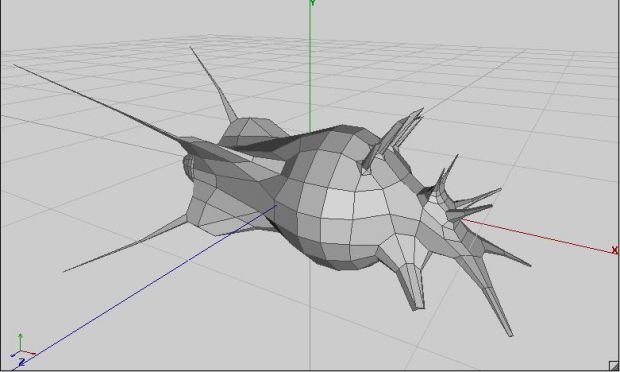Screen dimensions: 620x372
Task: Click the green Y axis label
Action: click(312, 3)
